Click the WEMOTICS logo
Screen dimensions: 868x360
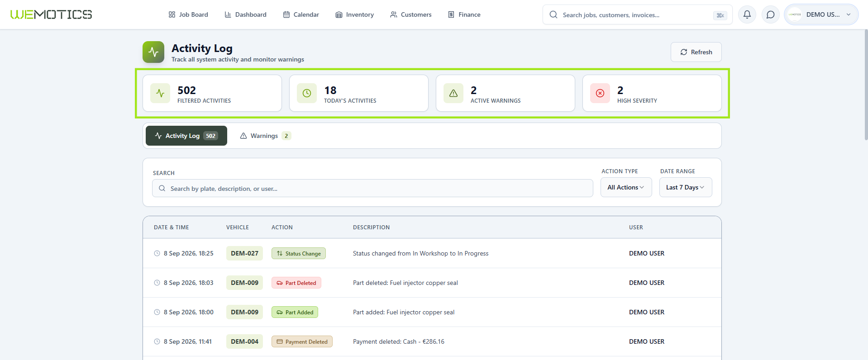click(x=51, y=14)
